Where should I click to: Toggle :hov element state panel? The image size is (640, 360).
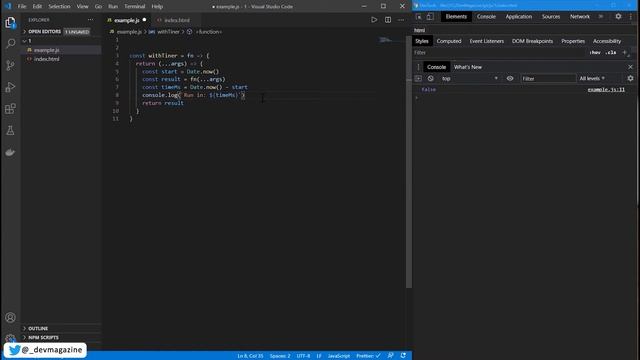tap(595, 53)
